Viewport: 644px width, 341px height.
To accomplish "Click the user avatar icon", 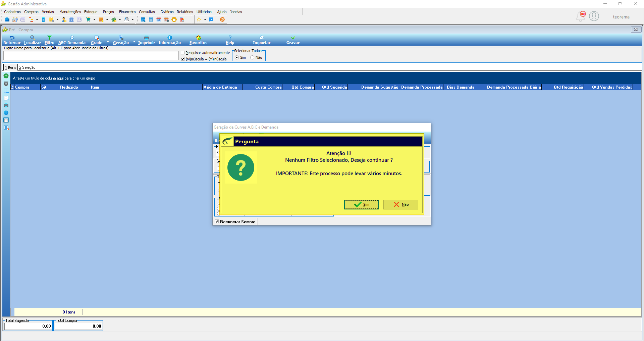I will [x=594, y=16].
